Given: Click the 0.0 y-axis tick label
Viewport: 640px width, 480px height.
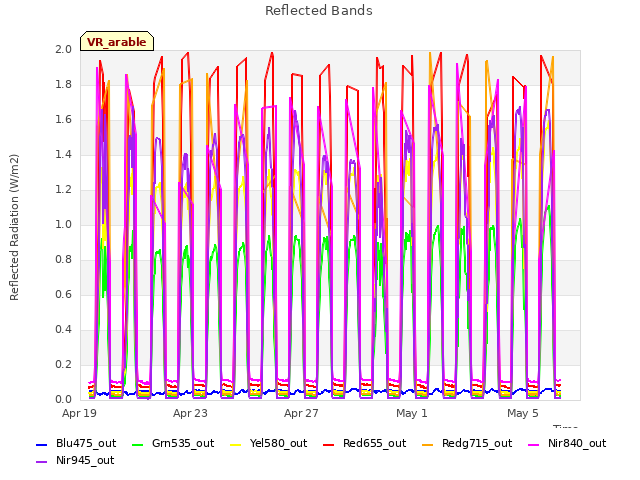Looking at the screenshot, I should click(63, 399).
